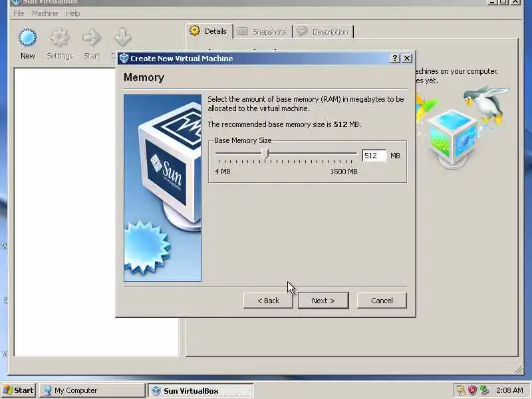Image resolution: width=532 pixels, height=399 pixels.
Task: Click the memory size input field showing 512
Action: (x=374, y=156)
